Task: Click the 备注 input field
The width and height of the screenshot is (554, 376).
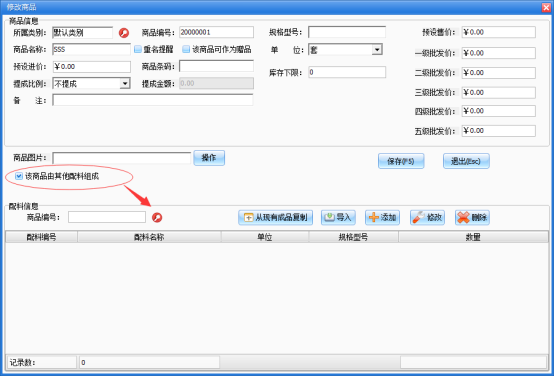Action: [x=153, y=100]
